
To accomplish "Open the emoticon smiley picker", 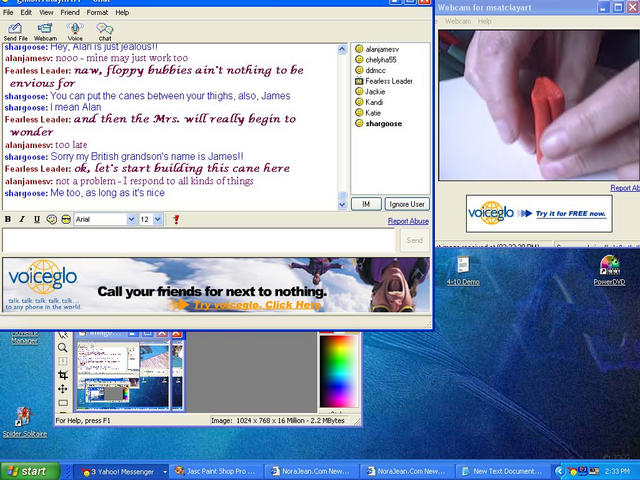I will pos(51,220).
